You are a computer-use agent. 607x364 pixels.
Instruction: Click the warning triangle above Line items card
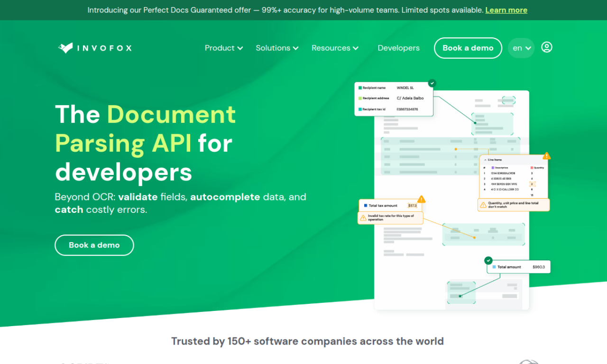(546, 156)
